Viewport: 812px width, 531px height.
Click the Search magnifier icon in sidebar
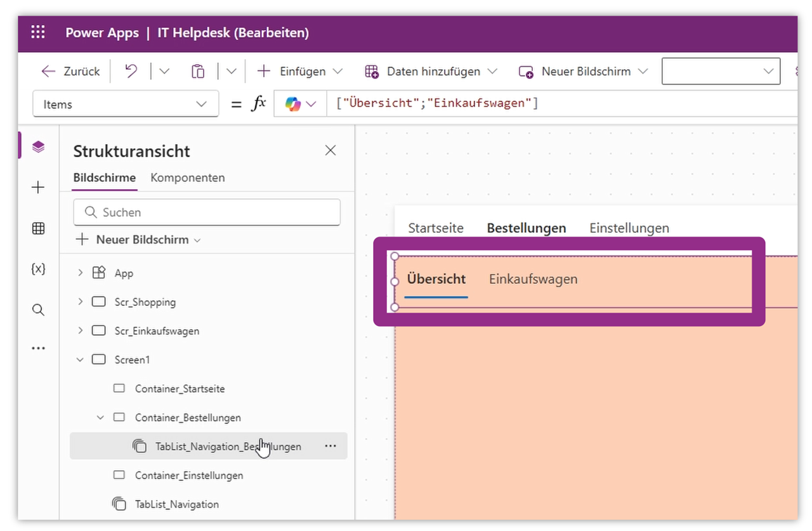[38, 310]
